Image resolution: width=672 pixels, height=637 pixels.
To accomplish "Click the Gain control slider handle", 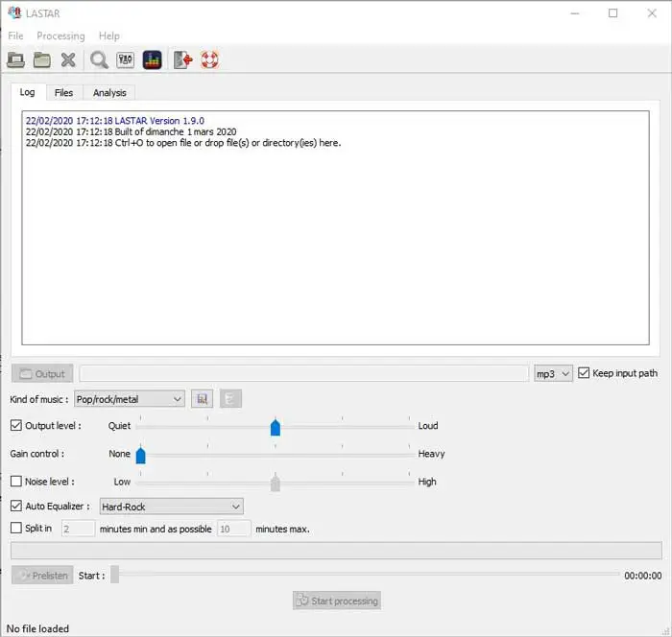I will click(x=140, y=456).
